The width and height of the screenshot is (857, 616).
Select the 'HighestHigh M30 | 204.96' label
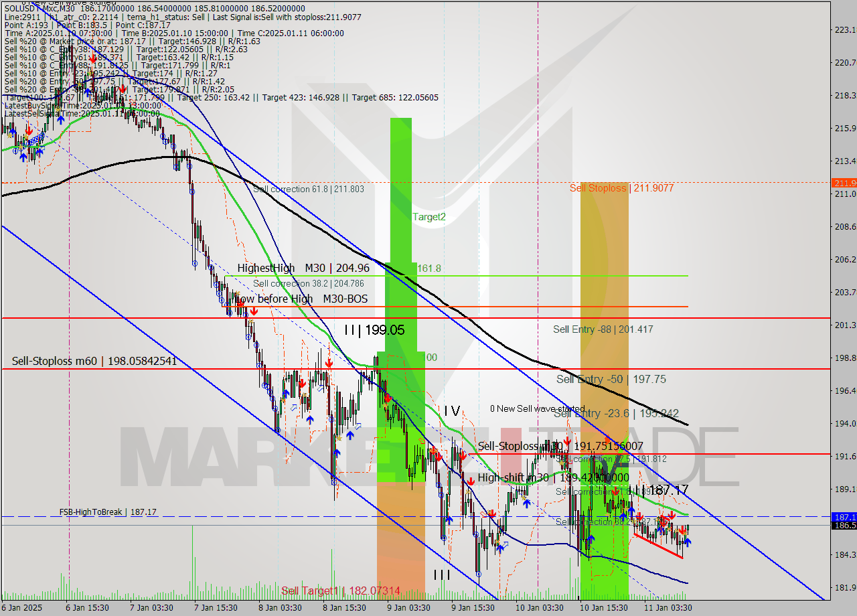point(303,268)
